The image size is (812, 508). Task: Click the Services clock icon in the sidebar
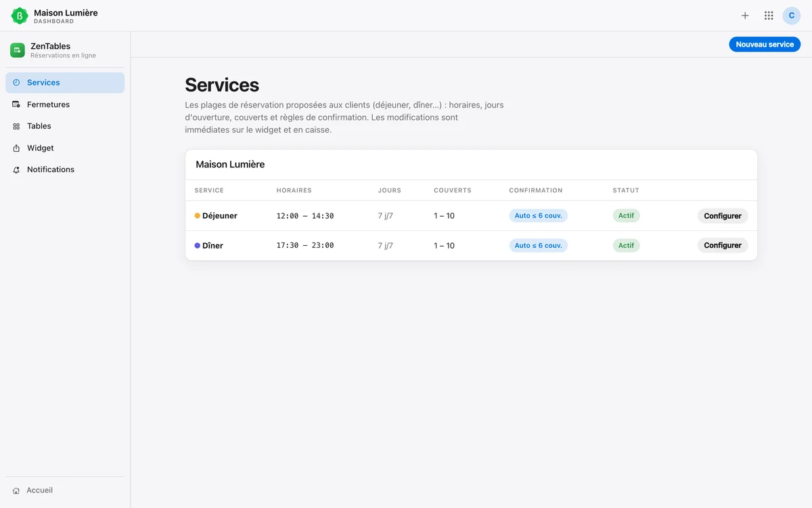(x=16, y=83)
